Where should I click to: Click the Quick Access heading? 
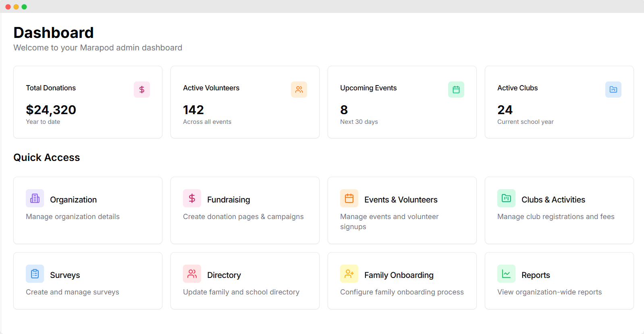[x=47, y=157]
